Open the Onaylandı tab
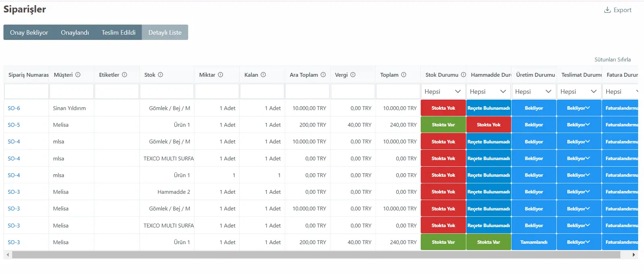This screenshot has width=644, height=275. (75, 33)
